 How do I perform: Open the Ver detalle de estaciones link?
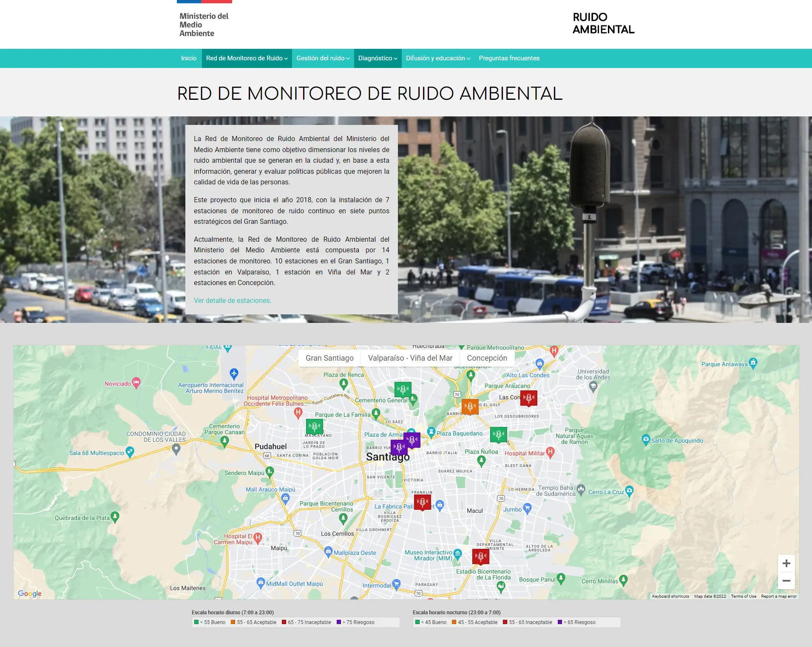(x=233, y=300)
